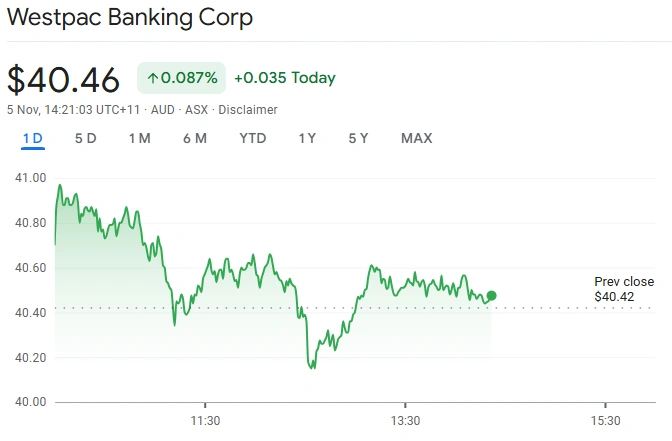Click the 41.00 price axis label
Screen dimensions: 672x441
[x=31, y=178]
